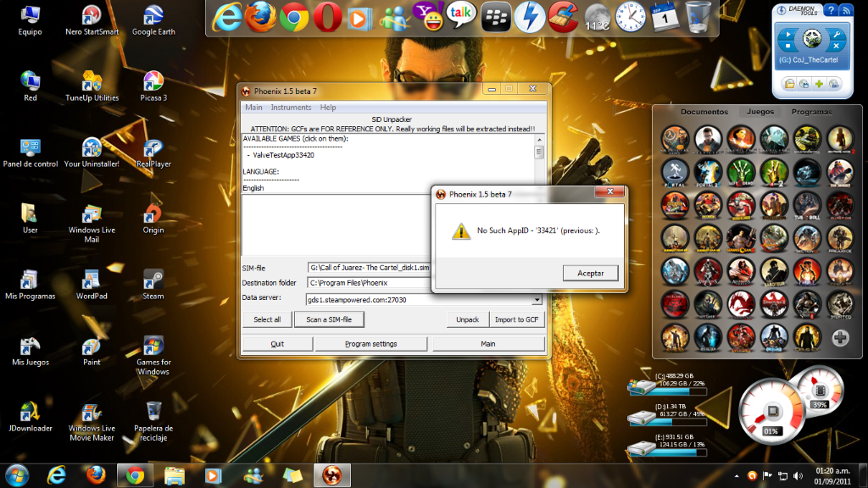Switch to the Juegos tab
Image resolution: width=868 pixels, height=488 pixels.
tap(760, 112)
